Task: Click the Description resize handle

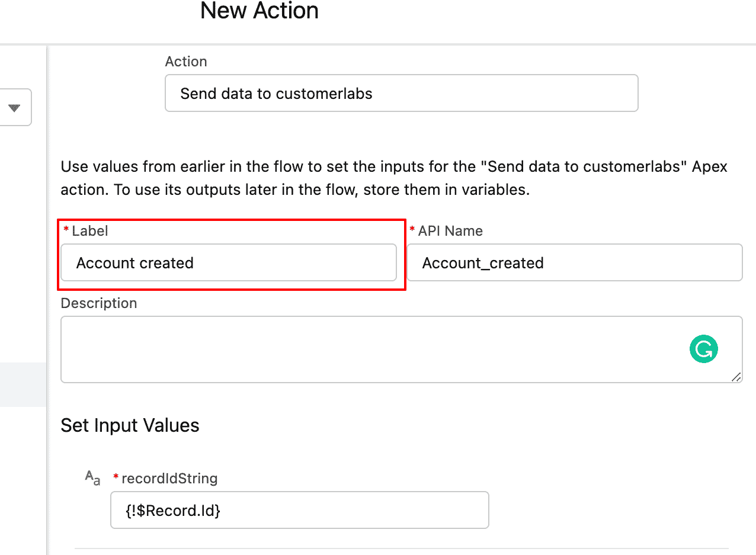Action: tap(735, 377)
